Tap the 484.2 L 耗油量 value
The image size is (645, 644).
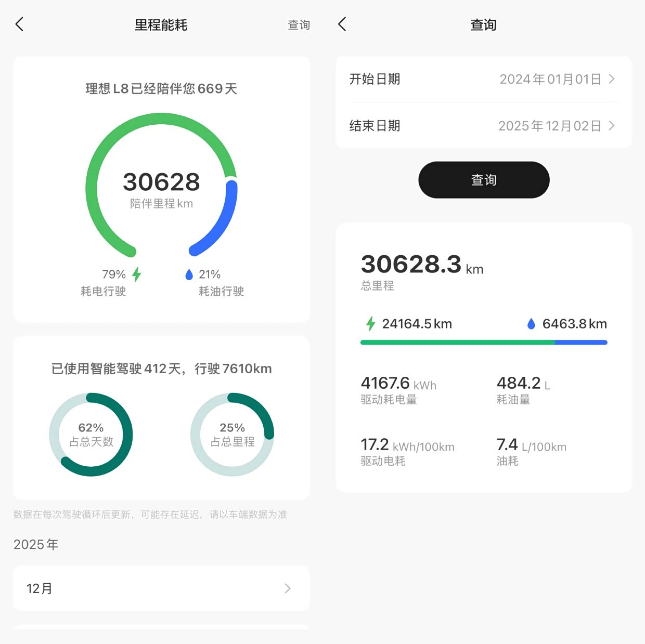pos(523,384)
